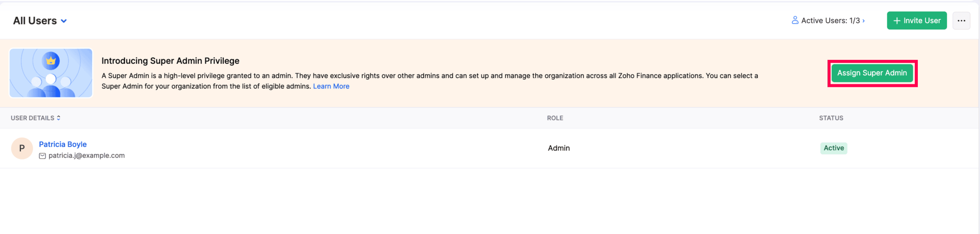Click the small arrow after Active Users count
980x234 pixels.
pyautogui.click(x=863, y=21)
